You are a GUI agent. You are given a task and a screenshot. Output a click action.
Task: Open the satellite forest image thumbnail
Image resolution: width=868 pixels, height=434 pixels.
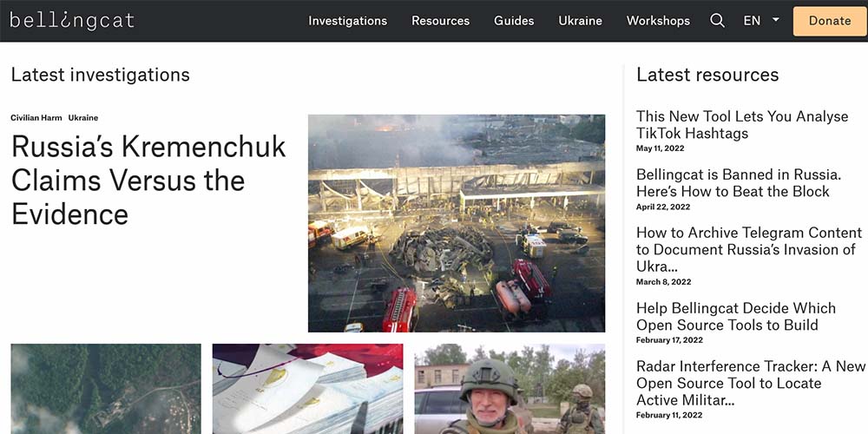click(106, 389)
